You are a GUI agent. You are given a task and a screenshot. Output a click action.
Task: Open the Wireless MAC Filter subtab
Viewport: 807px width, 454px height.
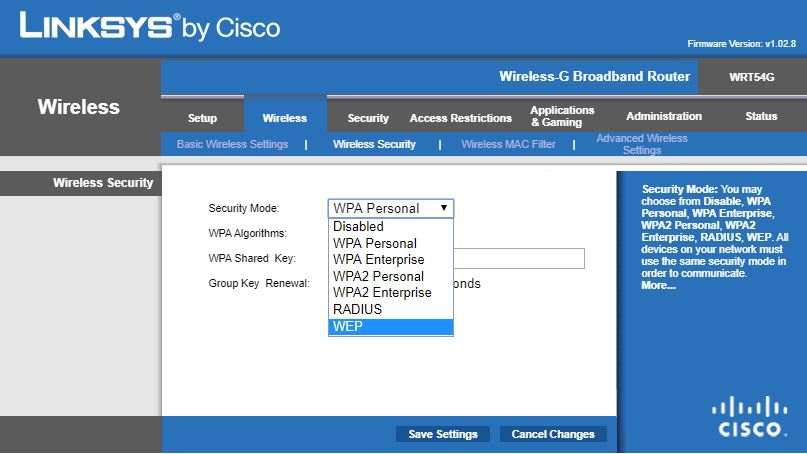(x=508, y=144)
